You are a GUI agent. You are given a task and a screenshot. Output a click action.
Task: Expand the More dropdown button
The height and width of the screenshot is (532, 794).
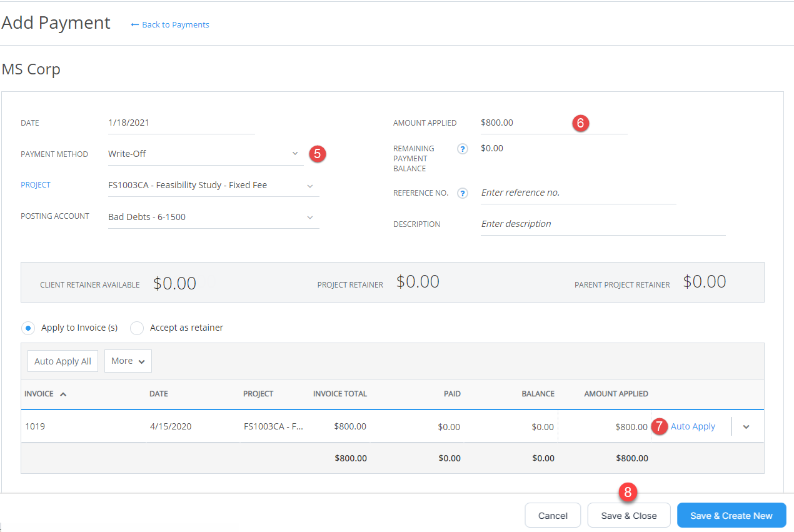128,361
